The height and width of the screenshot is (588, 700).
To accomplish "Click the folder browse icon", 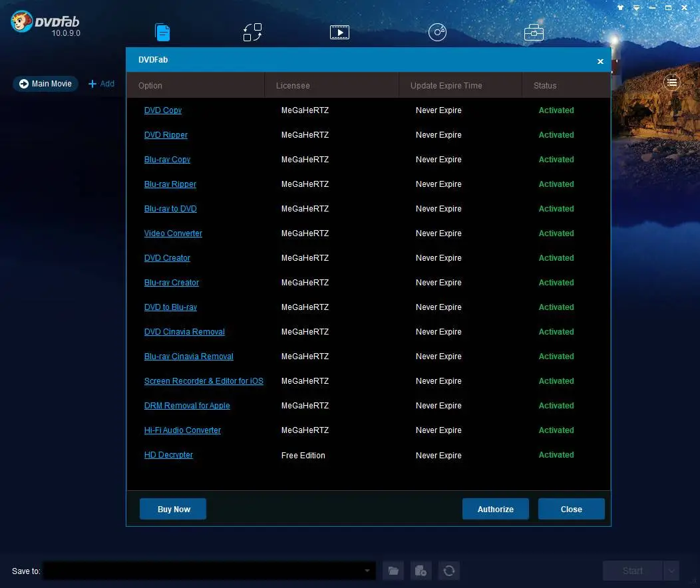I will (x=393, y=571).
